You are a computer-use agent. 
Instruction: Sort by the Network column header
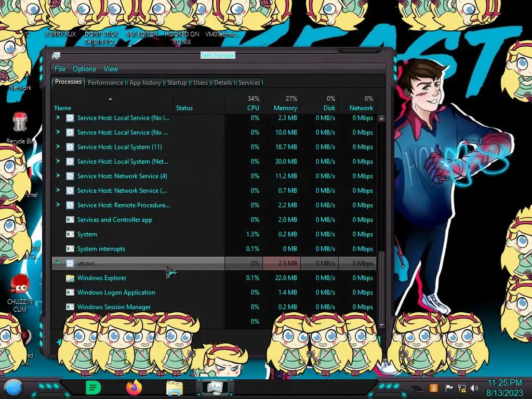click(357, 104)
